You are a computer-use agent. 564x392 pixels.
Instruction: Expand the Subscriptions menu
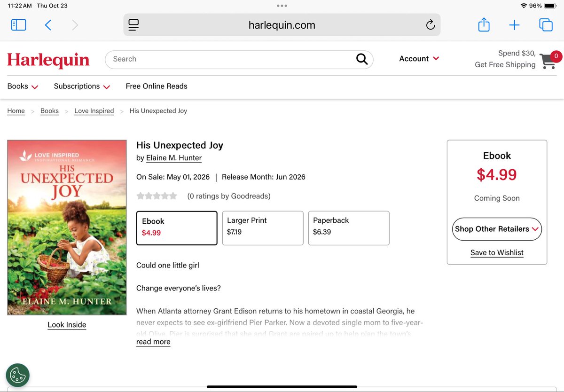point(82,86)
